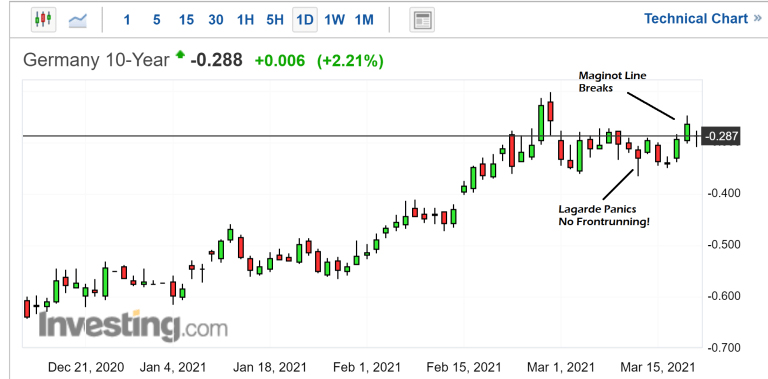Click the -0.400 axis label
The width and height of the screenshot is (768, 379).
[x=723, y=193]
